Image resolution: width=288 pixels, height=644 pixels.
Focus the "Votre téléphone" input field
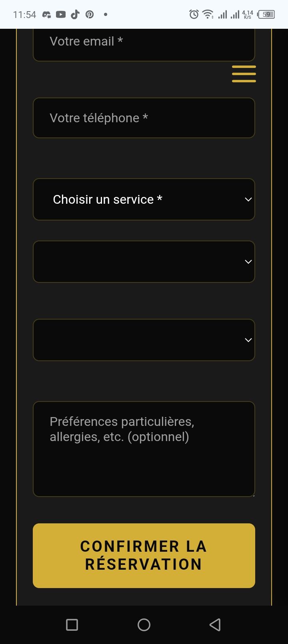pos(144,118)
